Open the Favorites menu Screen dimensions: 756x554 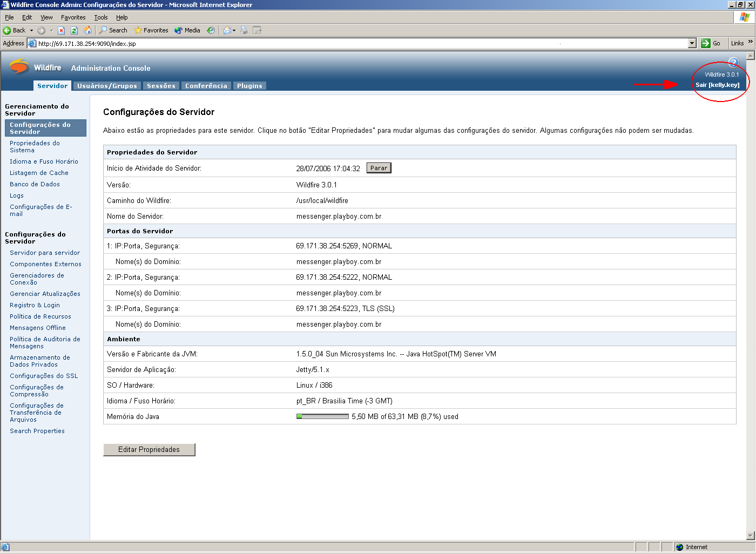click(x=73, y=17)
